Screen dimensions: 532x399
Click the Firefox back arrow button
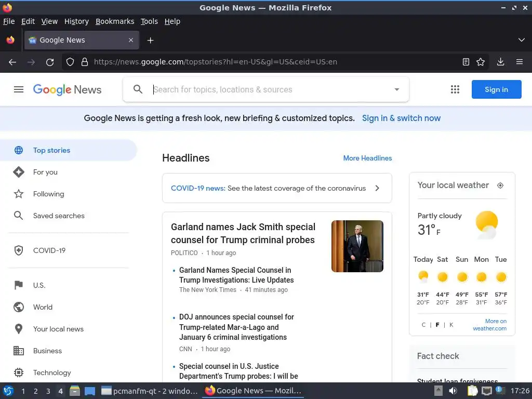click(12, 62)
